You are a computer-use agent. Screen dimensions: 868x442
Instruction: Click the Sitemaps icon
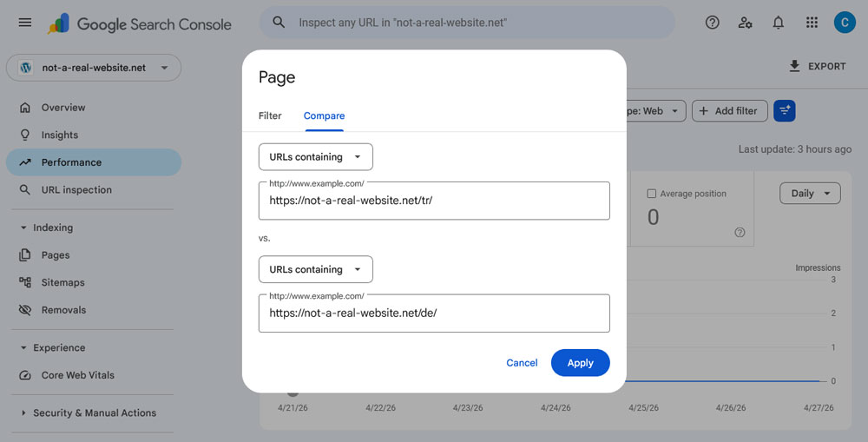coord(25,282)
